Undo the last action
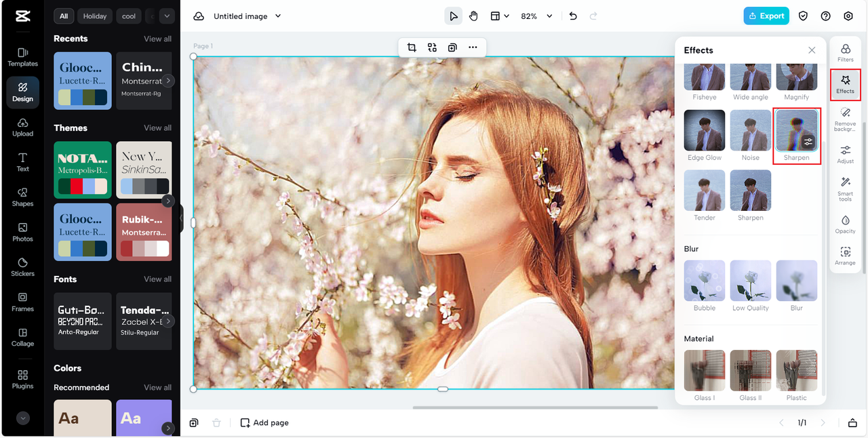The image size is (868, 438). tap(573, 16)
